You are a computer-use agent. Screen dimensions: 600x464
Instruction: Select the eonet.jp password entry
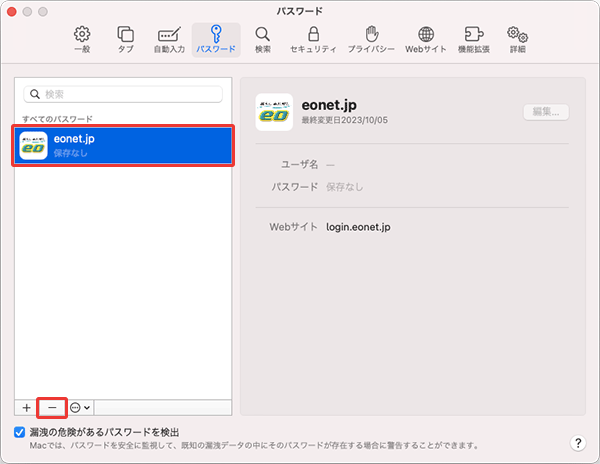pyautogui.click(x=125, y=146)
